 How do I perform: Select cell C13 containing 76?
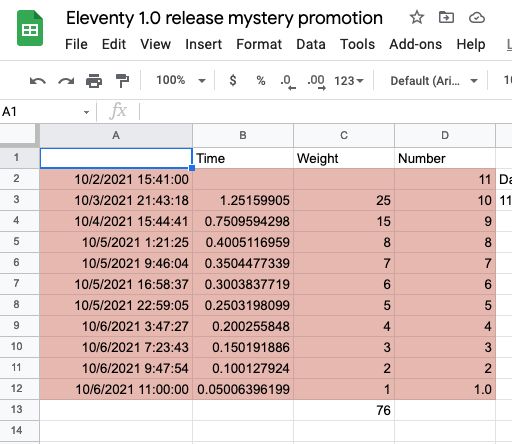click(x=344, y=410)
